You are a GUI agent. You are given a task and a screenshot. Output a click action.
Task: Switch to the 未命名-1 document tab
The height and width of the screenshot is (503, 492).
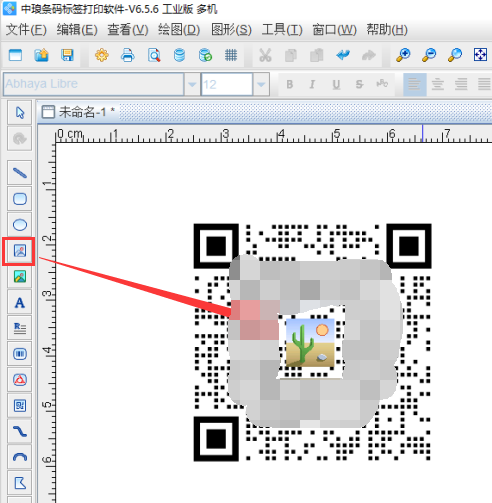tap(79, 112)
